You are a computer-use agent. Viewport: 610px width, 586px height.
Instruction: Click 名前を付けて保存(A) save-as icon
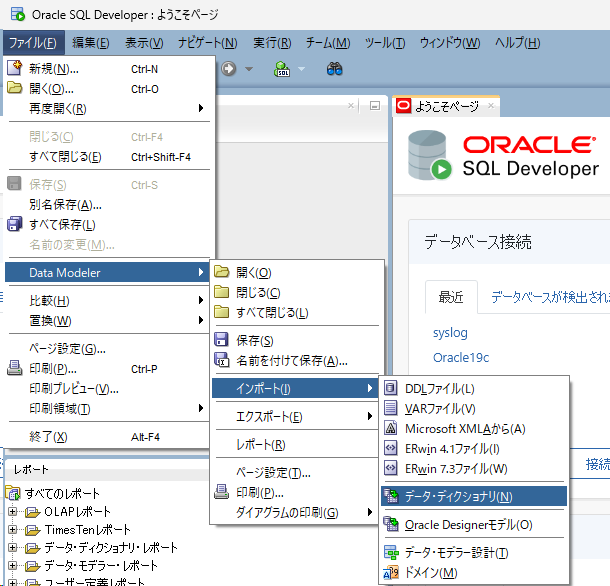tap(222, 360)
